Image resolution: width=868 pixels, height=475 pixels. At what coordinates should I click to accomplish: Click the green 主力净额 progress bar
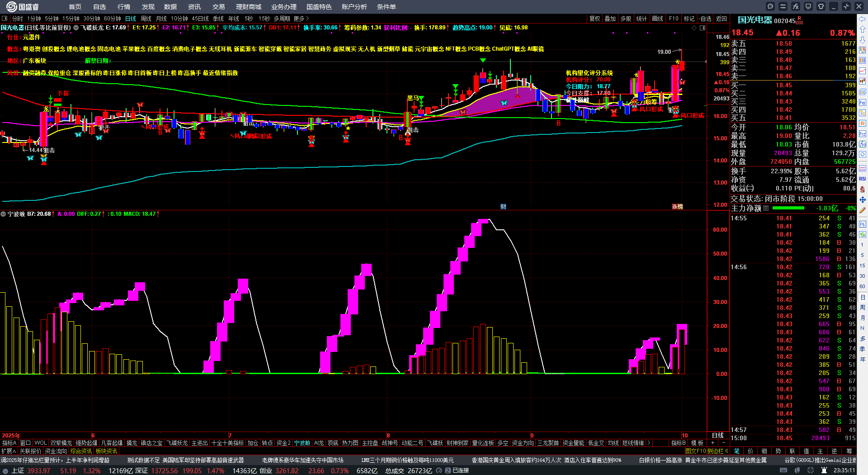(788, 208)
